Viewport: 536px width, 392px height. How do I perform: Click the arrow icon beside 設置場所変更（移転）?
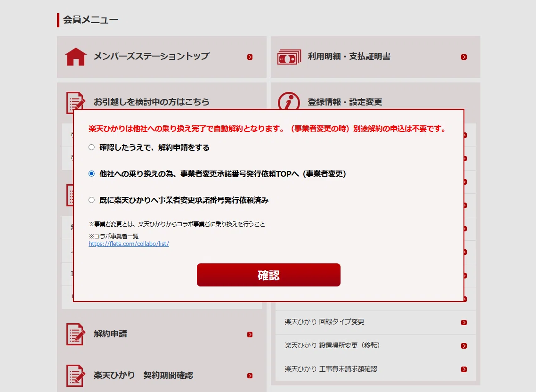[464, 346]
